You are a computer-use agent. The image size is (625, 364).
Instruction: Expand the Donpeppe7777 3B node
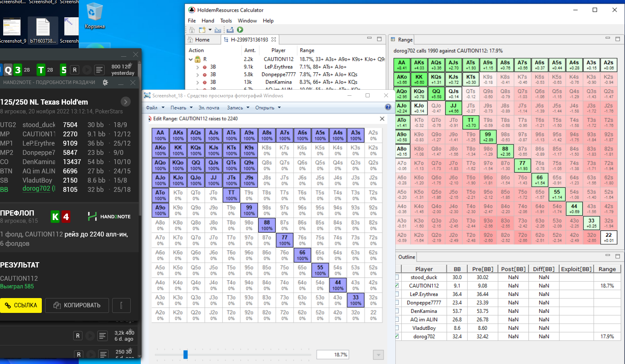coord(197,75)
